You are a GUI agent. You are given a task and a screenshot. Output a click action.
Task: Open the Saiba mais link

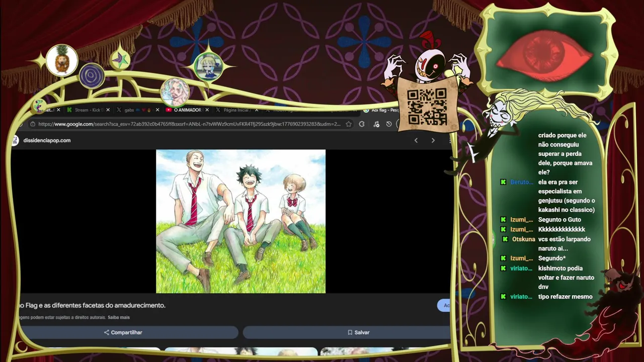click(x=119, y=317)
